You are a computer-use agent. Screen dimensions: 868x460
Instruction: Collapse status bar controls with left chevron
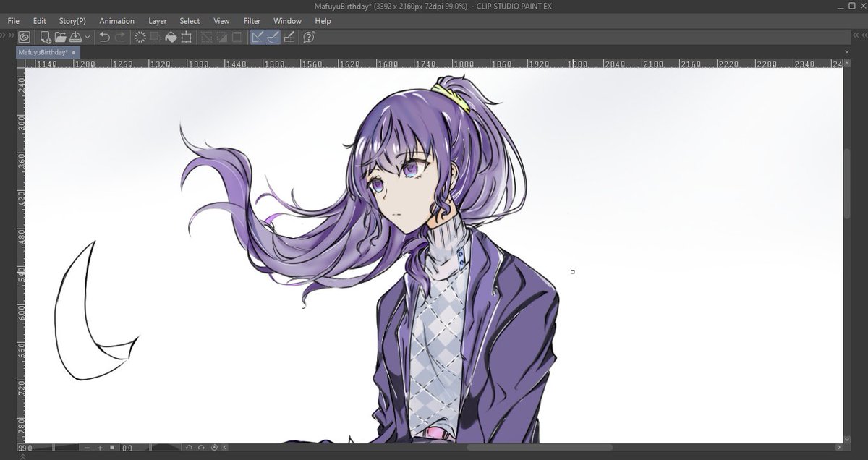(224, 448)
